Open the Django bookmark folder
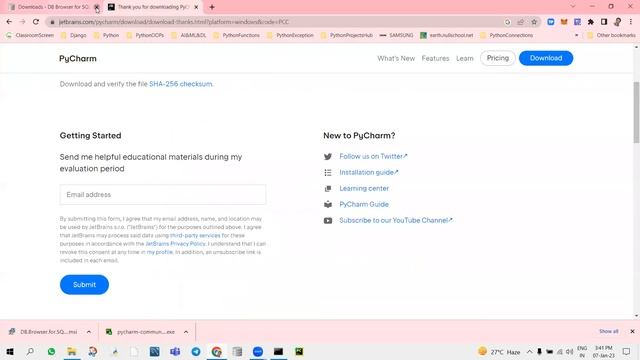640x360 pixels. click(74, 36)
